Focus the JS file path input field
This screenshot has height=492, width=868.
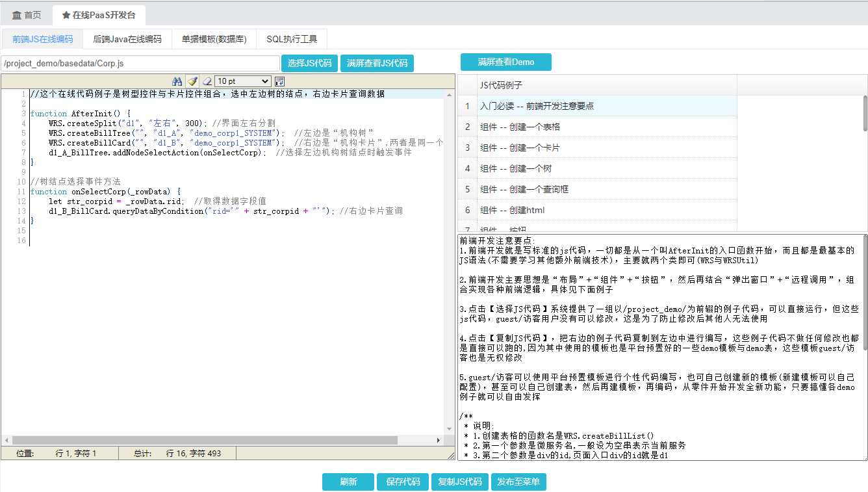[140, 63]
